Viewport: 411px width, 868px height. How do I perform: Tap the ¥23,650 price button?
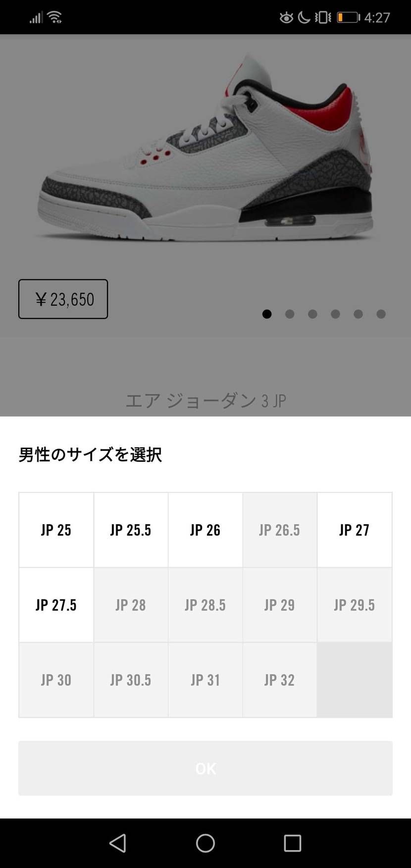pyautogui.click(x=63, y=299)
